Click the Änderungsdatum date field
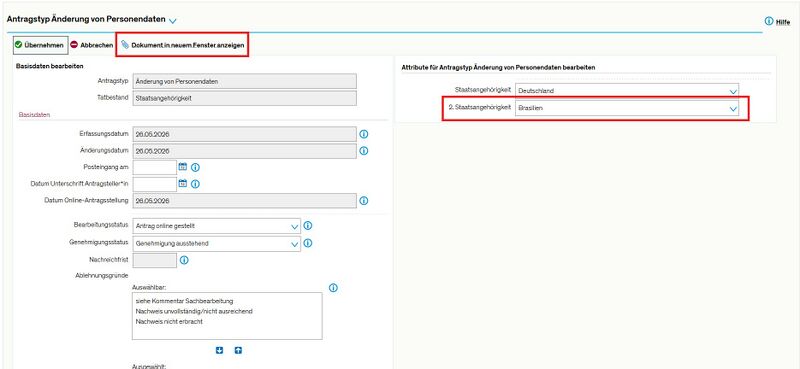This screenshot has width=800, height=369. pyautogui.click(x=244, y=151)
